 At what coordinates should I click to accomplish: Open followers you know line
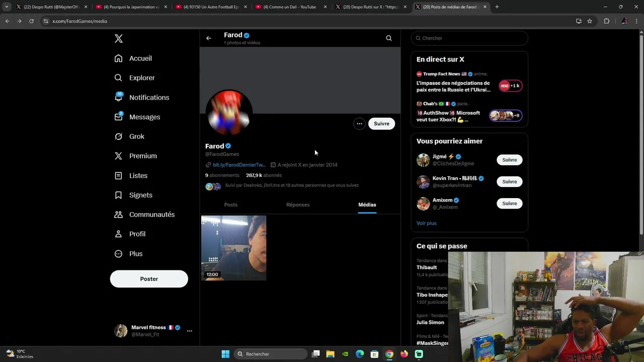[x=292, y=186]
